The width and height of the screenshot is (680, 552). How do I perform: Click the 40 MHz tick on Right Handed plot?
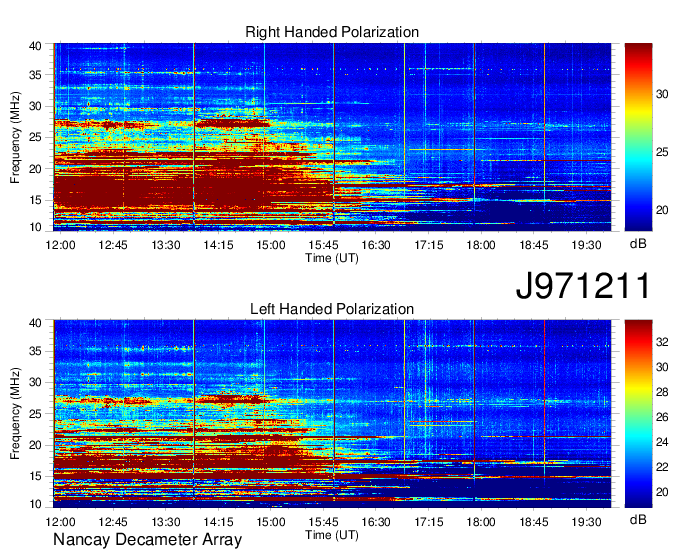click(x=35, y=46)
